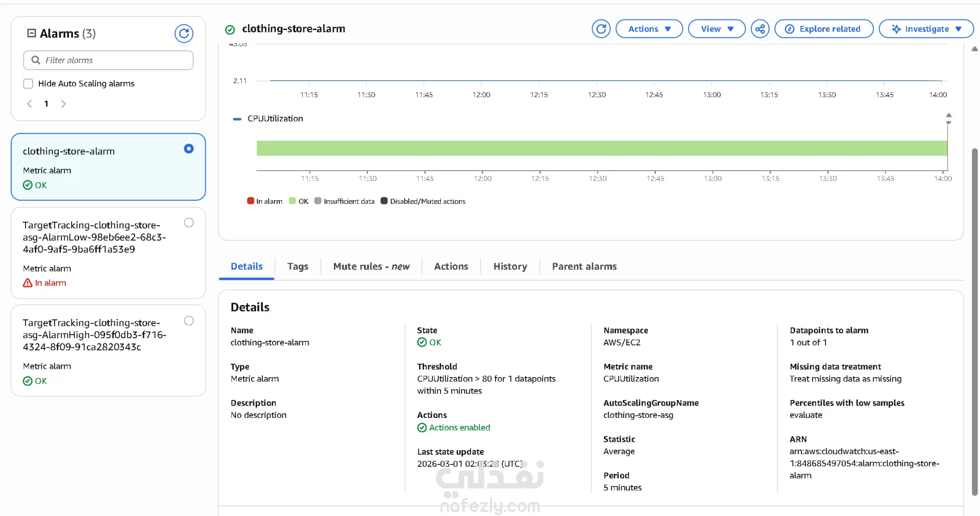Go to next alarms page arrow
980x516 pixels.
(x=63, y=104)
